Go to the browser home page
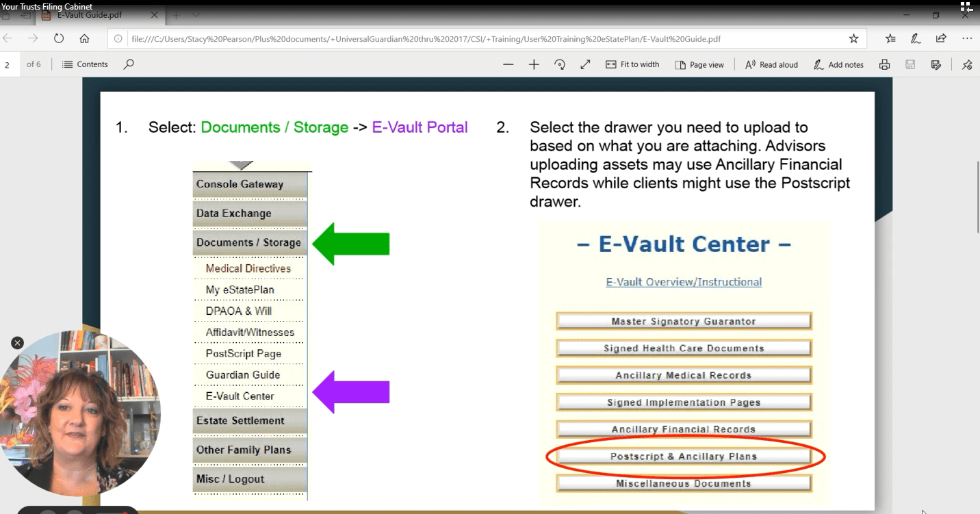Viewport: 980px width, 514px height. (84, 39)
